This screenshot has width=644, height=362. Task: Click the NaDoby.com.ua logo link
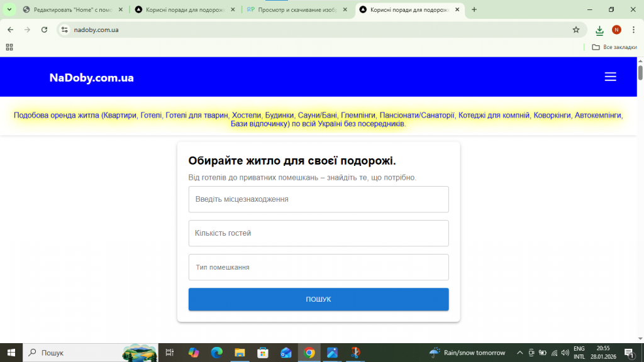pyautogui.click(x=91, y=78)
